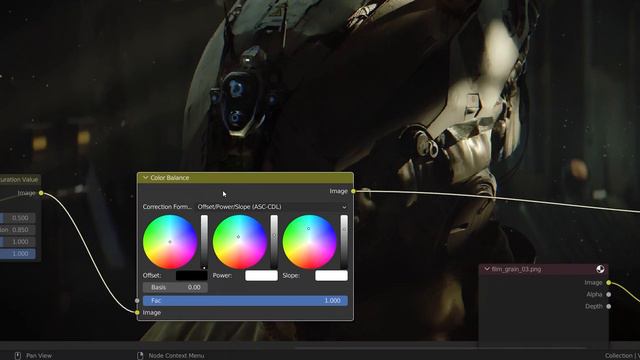Click the Pan View status text
This screenshot has height=360, width=640.
pyautogui.click(x=39, y=356)
